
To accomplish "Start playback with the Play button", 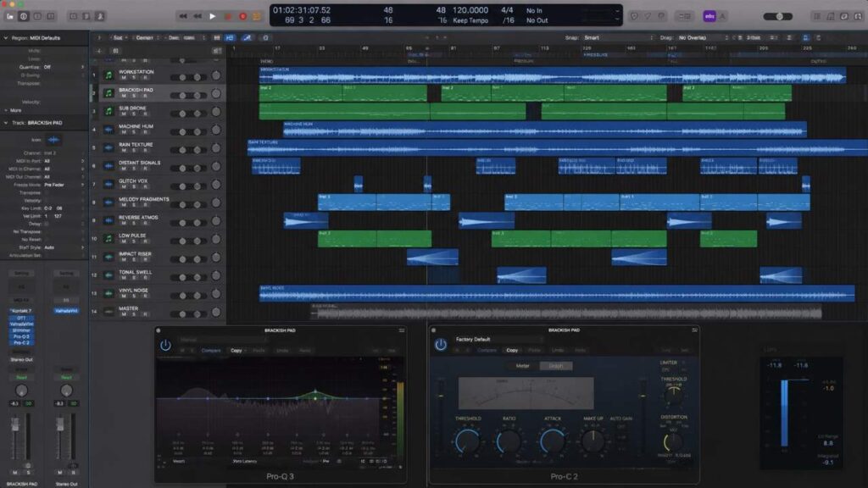I will (213, 16).
